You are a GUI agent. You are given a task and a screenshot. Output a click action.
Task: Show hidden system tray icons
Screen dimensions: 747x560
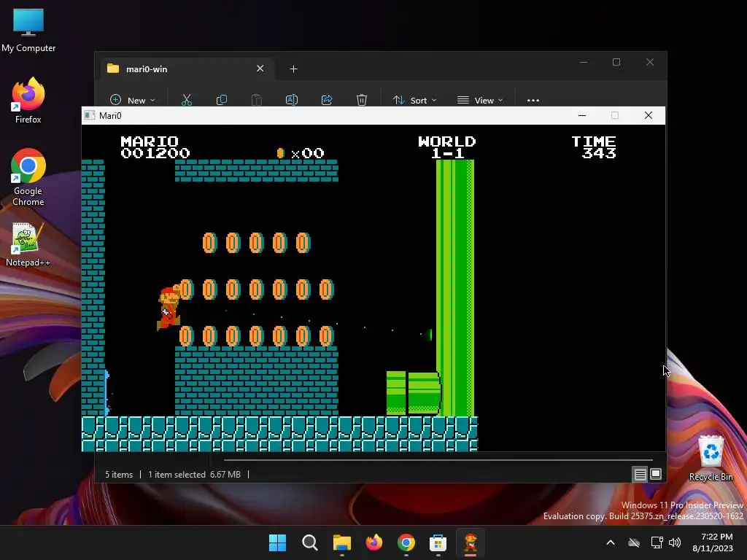coord(611,542)
